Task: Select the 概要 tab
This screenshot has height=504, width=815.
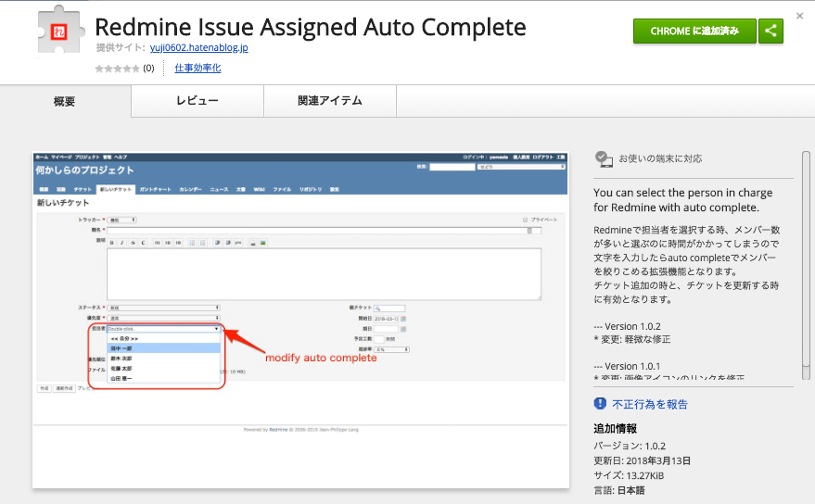Action: 65,101
